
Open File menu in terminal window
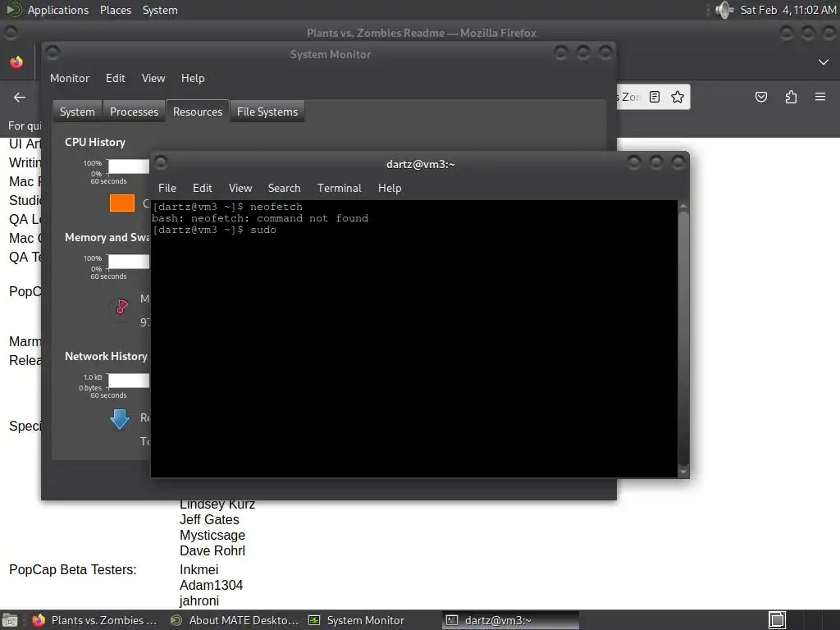tap(167, 188)
